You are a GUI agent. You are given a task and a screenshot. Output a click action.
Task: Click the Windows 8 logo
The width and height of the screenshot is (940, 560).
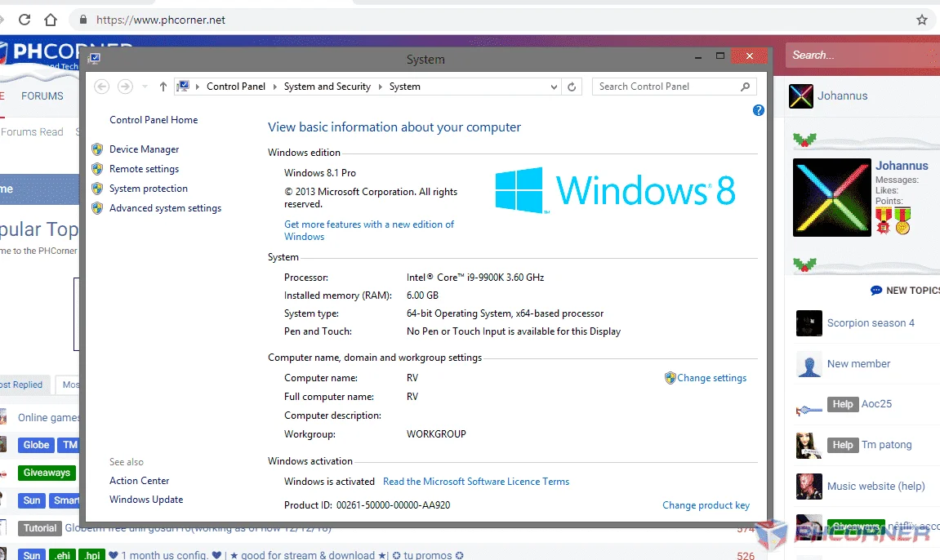click(x=615, y=190)
